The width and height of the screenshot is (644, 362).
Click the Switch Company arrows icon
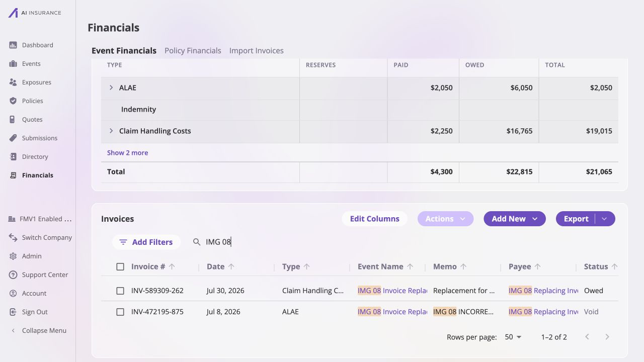[x=13, y=238]
